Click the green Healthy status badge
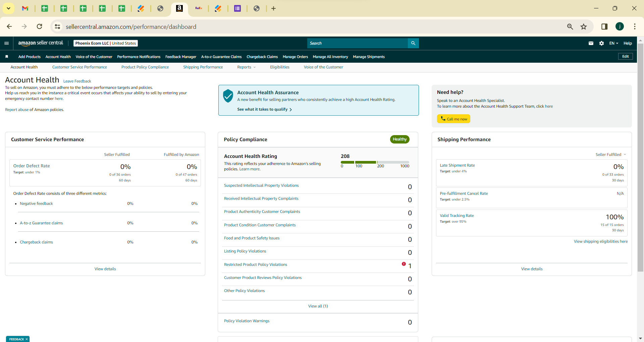This screenshot has width=644, height=342. 399,139
